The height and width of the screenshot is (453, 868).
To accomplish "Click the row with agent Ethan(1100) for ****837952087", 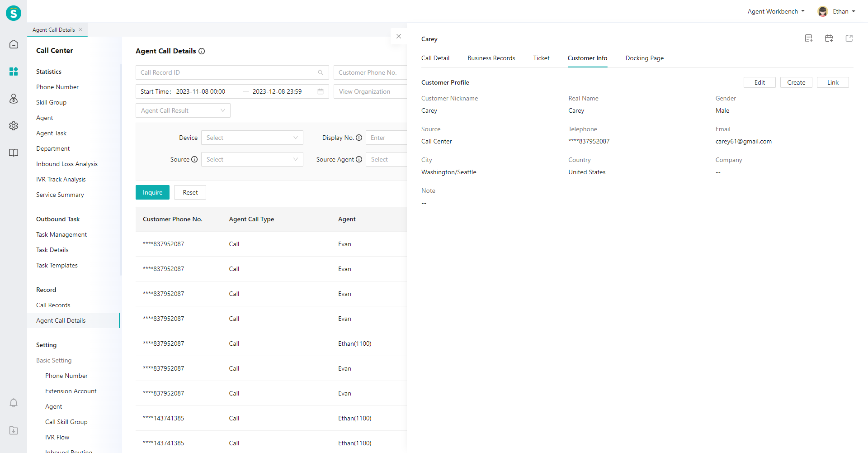I will pyautogui.click(x=271, y=343).
